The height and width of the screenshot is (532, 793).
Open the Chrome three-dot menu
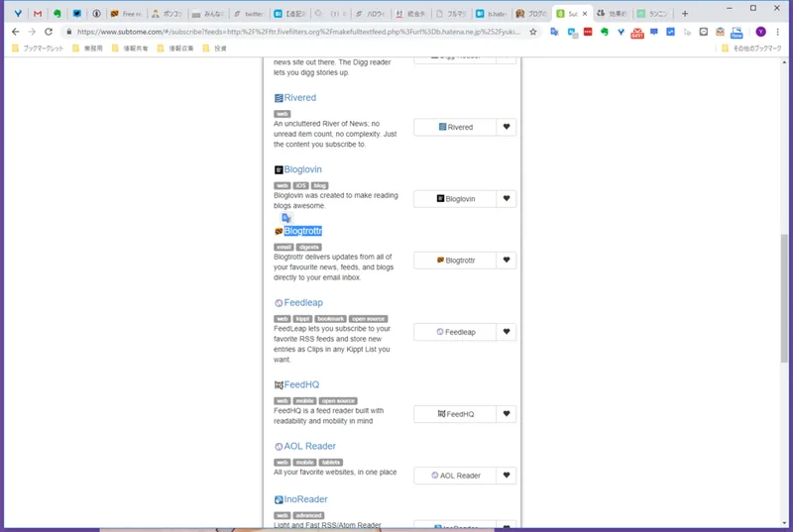pyautogui.click(x=778, y=32)
